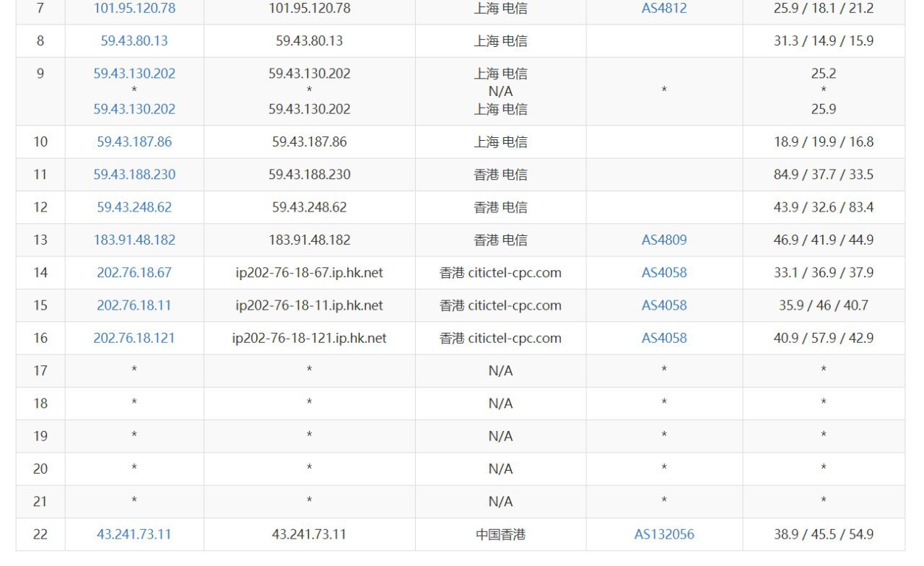The width and height of the screenshot is (924, 566).
Task: Click the latency value 84.9 / 37.7 / 33.5
Action: coord(824,175)
